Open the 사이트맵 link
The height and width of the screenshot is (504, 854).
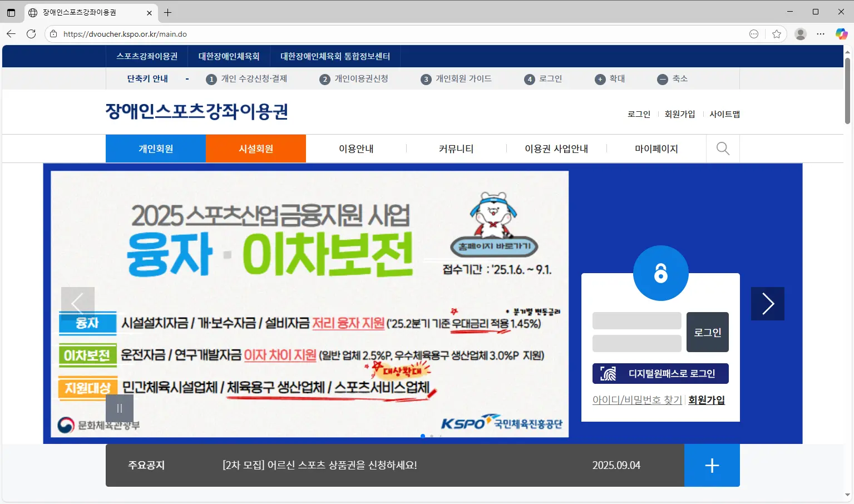725,114
